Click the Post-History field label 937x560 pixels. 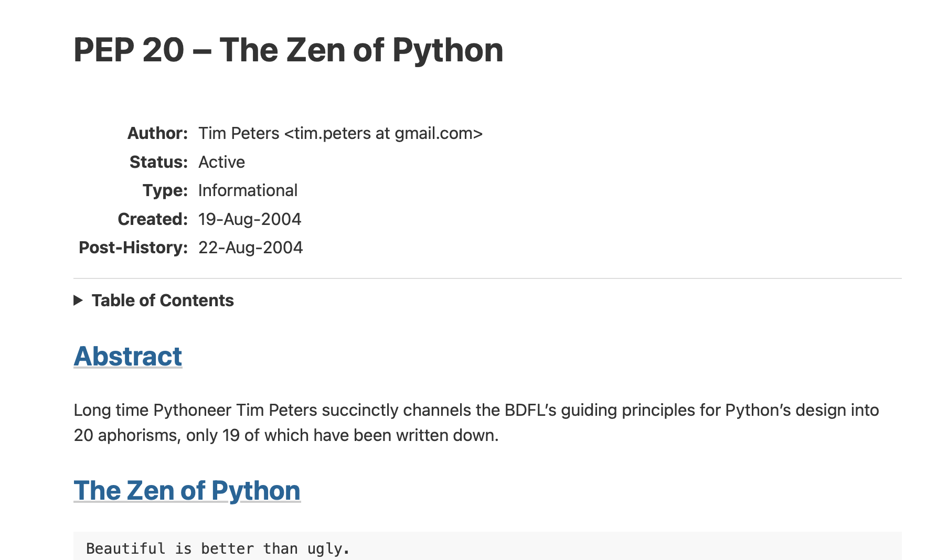tap(133, 247)
